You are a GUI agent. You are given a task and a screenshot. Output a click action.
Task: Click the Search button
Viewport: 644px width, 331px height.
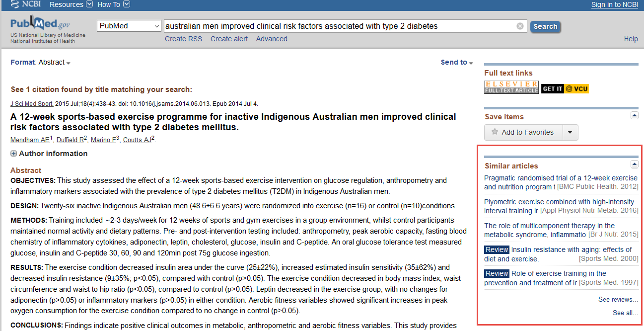[x=545, y=26]
